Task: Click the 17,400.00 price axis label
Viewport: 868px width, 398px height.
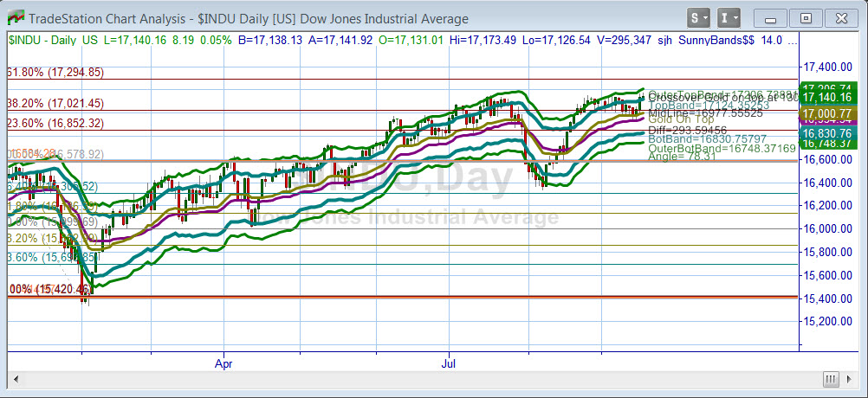Action: (829, 67)
